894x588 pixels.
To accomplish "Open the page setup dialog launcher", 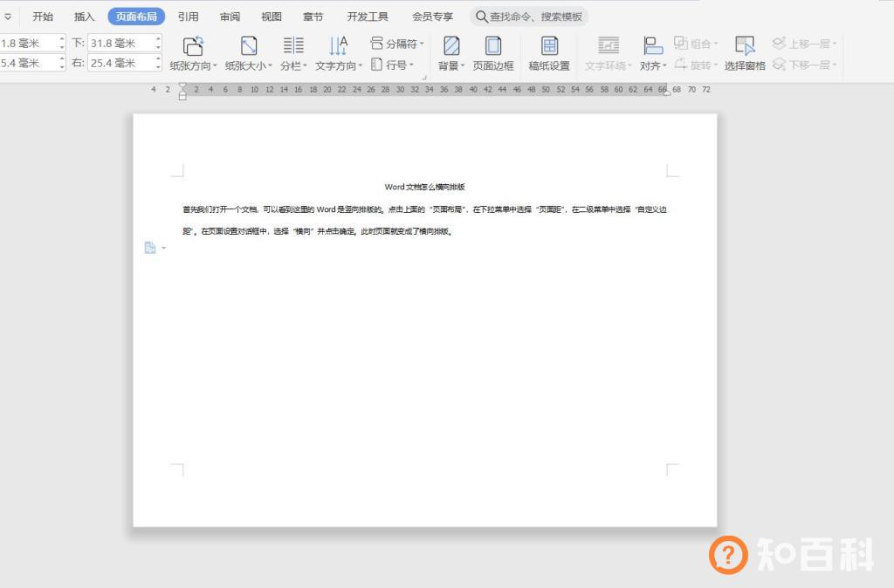I will click(x=424, y=77).
